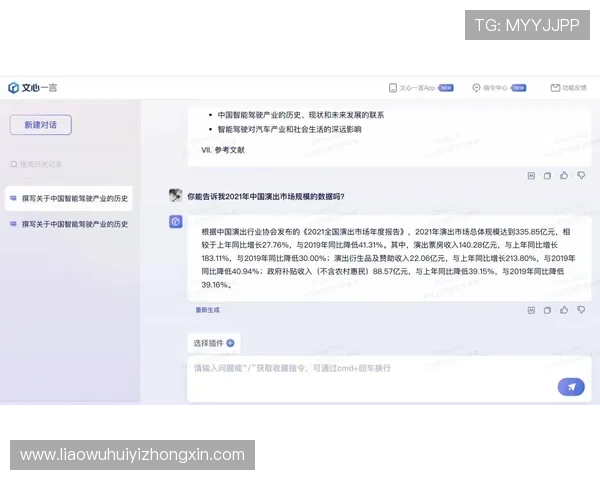Screen dimensions: 600x480
Task: Open 指令中心 from the header
Action: (495, 88)
